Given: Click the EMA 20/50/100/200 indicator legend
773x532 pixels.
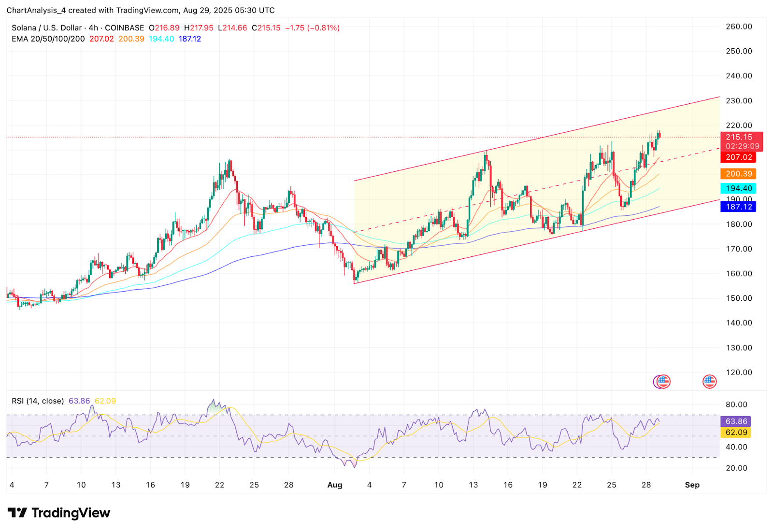Looking at the screenshot, I should point(48,39).
